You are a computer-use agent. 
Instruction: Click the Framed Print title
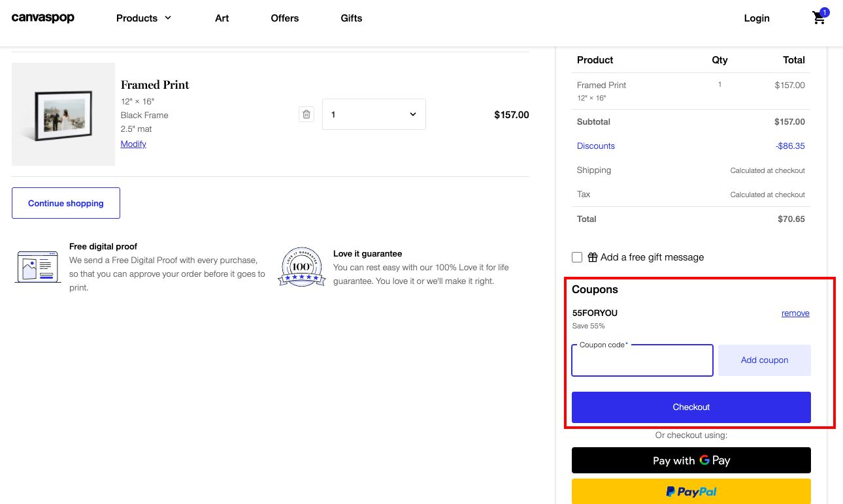pyautogui.click(x=155, y=85)
